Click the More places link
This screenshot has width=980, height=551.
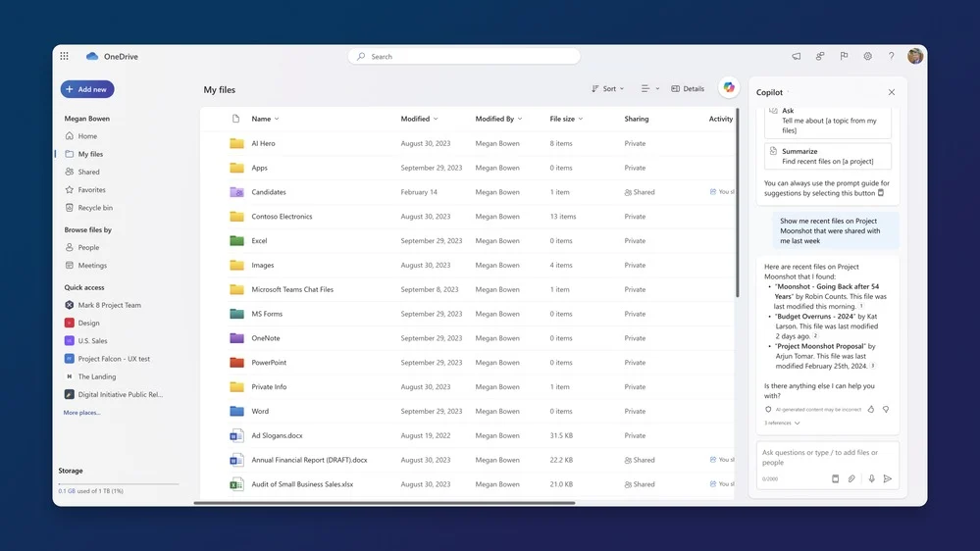pyautogui.click(x=81, y=413)
